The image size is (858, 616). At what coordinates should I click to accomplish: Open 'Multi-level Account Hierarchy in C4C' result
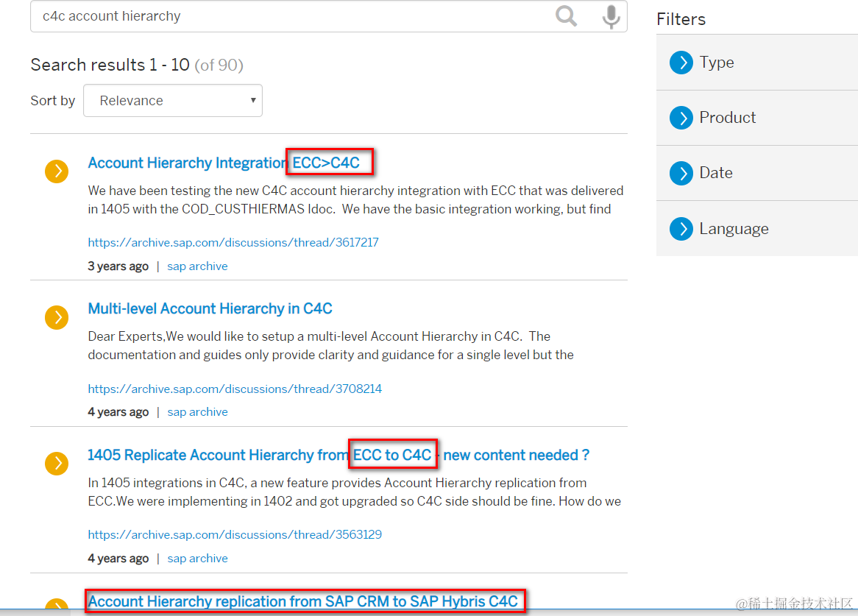tap(210, 308)
